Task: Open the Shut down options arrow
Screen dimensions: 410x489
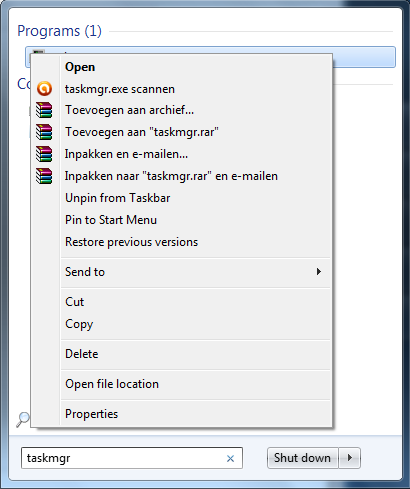Action: [350, 458]
